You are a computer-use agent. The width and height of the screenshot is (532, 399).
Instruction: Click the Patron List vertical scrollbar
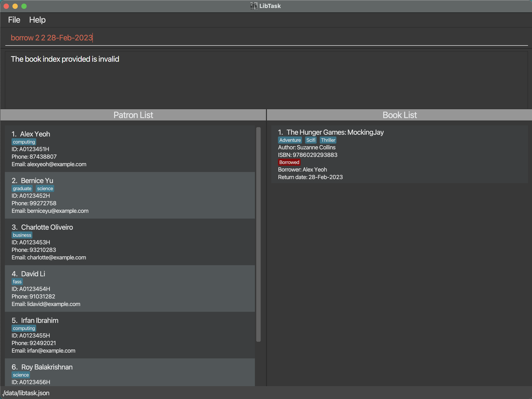tap(258, 234)
